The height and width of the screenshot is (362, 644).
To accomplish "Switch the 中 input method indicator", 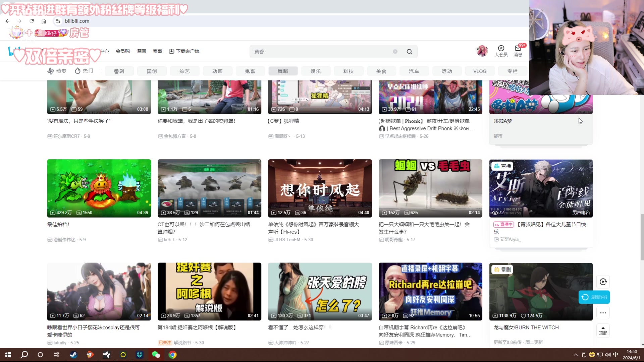I will (x=615, y=355).
